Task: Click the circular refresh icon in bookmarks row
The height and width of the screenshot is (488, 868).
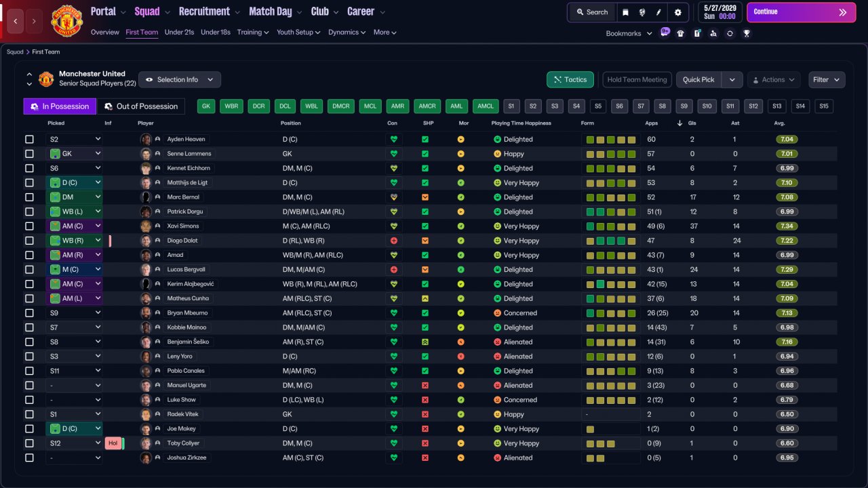Action: [730, 33]
